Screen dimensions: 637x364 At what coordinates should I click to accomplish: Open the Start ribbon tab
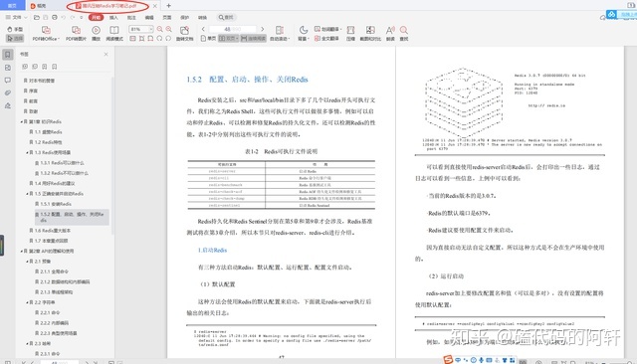(x=96, y=18)
